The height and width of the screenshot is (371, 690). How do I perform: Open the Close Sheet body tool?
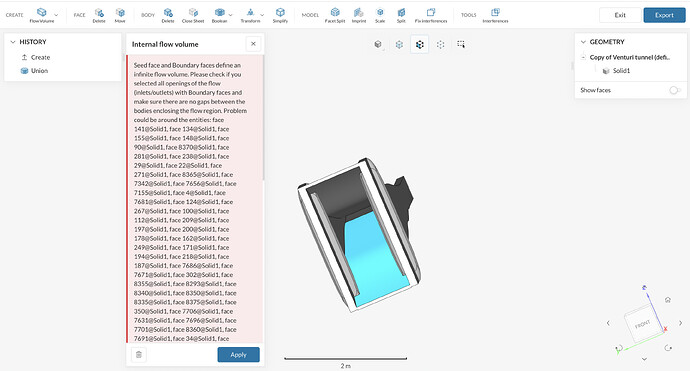pyautogui.click(x=193, y=15)
